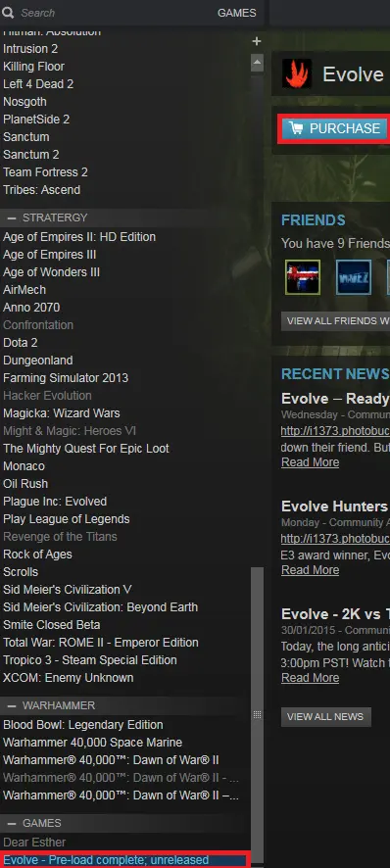Select Anno 2070 entry
This screenshot has height=868, width=390.
[x=31, y=308]
